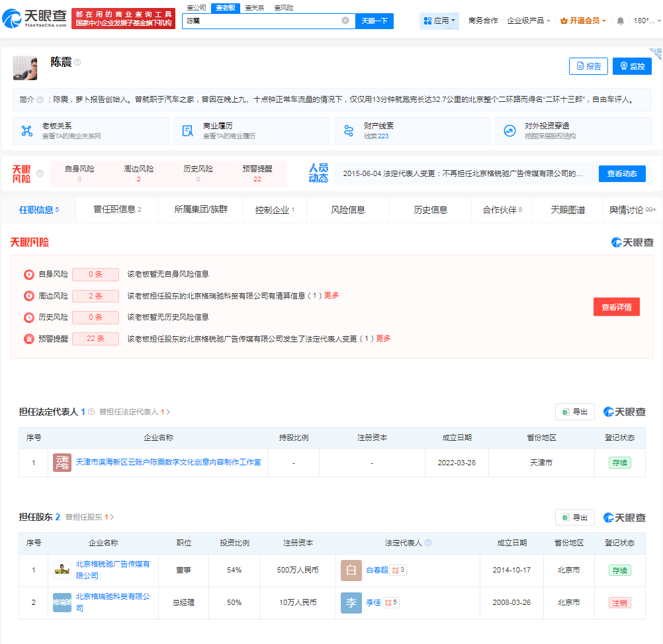Click the clear icon inside the search box
Screen dimensions: 663x644
click(x=345, y=21)
